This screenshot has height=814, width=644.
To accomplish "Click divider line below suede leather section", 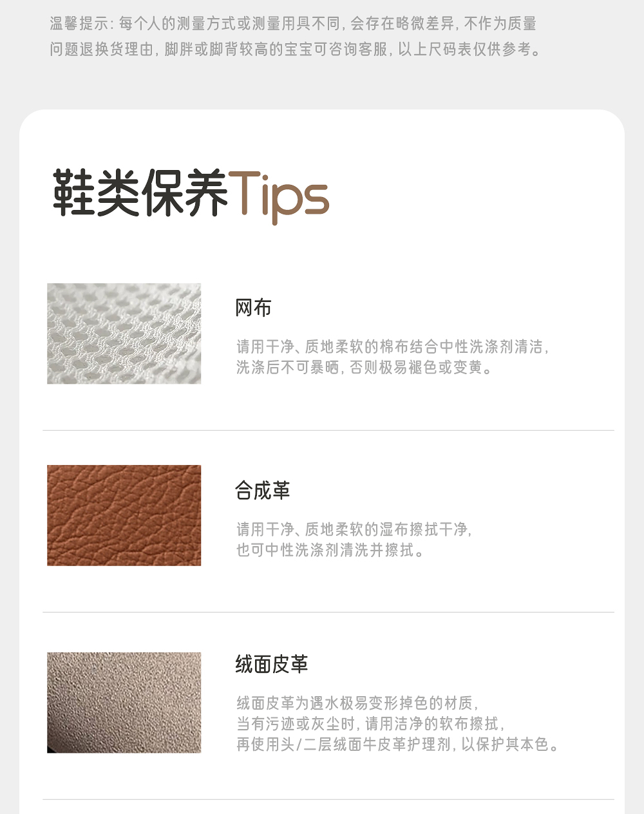I will coord(328,800).
